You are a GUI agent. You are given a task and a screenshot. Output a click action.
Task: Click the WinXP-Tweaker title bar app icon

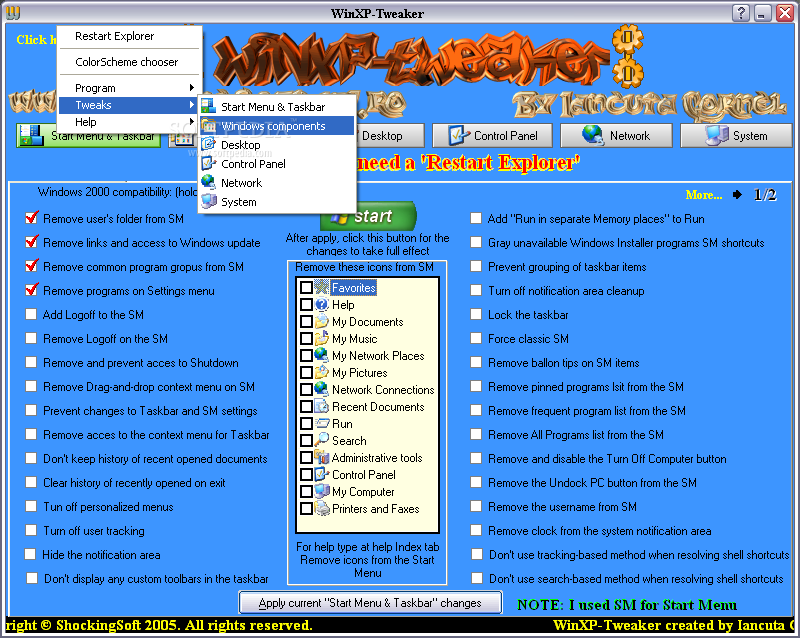[13, 13]
